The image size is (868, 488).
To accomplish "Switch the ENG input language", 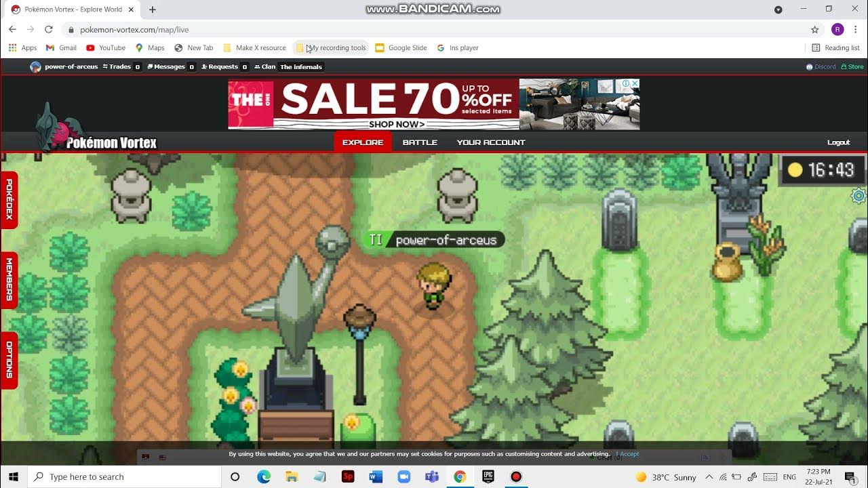I will (789, 477).
